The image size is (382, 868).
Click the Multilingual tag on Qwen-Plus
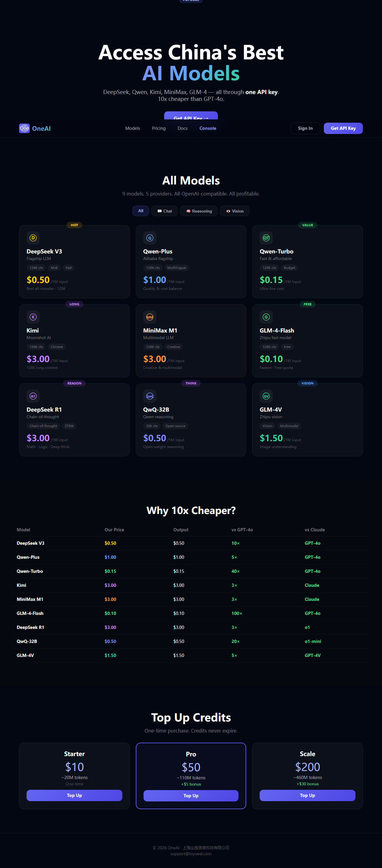point(176,268)
